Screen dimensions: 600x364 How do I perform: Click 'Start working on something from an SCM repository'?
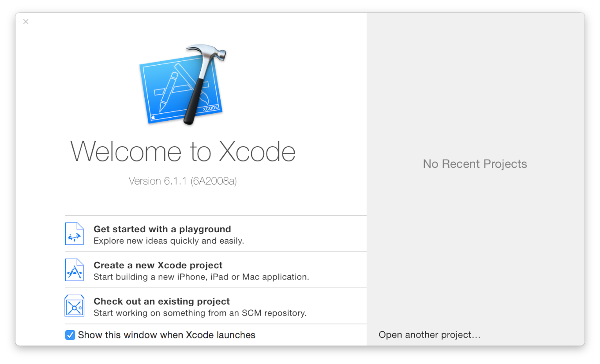200,313
